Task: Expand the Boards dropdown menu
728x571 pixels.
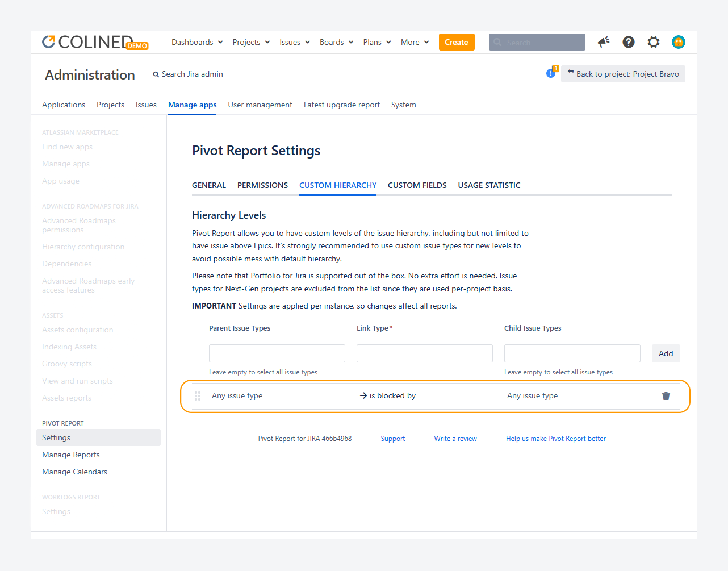Action: (x=337, y=42)
